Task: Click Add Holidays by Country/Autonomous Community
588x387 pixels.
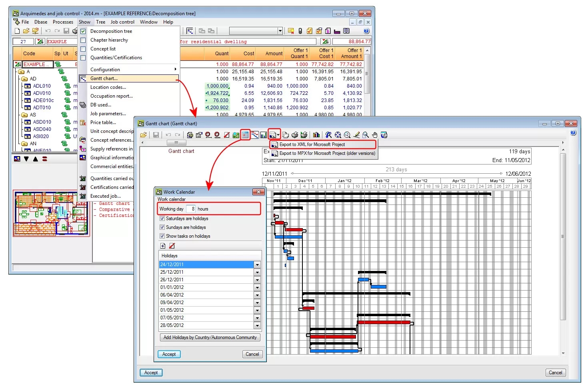Action: coord(210,337)
